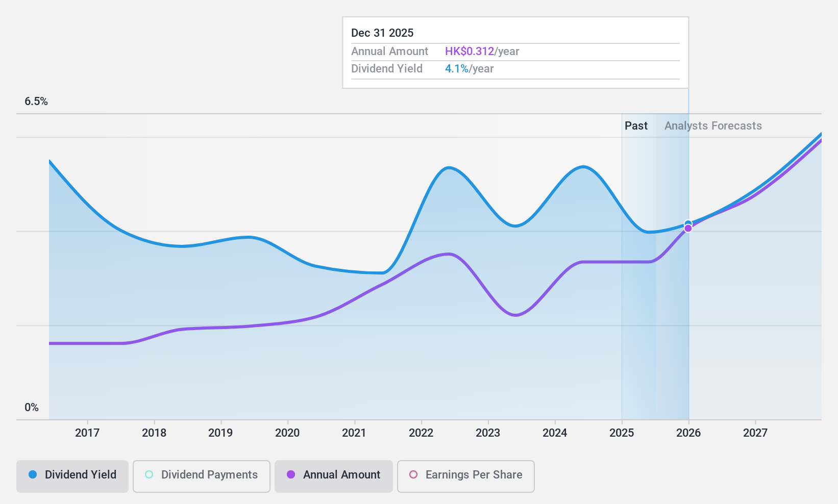Image resolution: width=838 pixels, height=504 pixels.
Task: Select the purple Annual Amount data point
Action: tap(688, 228)
